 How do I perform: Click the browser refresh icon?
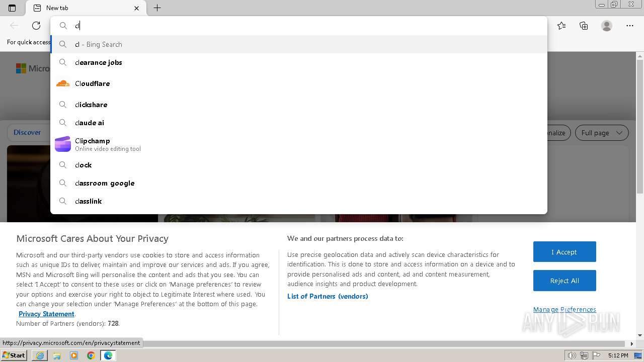(36, 26)
